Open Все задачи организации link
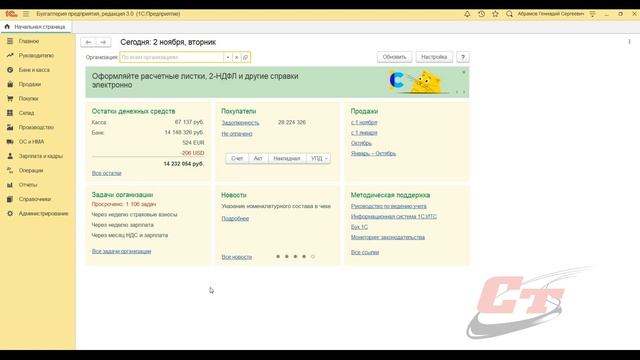Viewport: 640px width, 360px height. pyautogui.click(x=121, y=251)
